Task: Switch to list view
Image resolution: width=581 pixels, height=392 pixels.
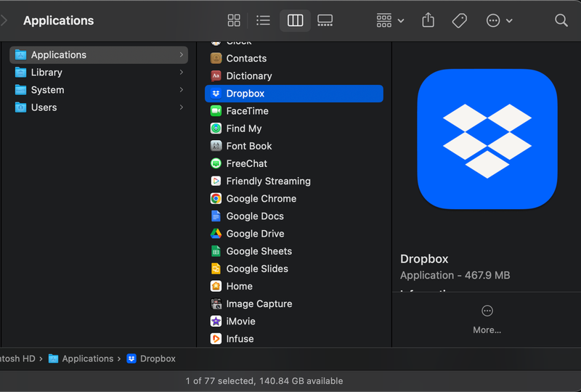Action: point(264,21)
